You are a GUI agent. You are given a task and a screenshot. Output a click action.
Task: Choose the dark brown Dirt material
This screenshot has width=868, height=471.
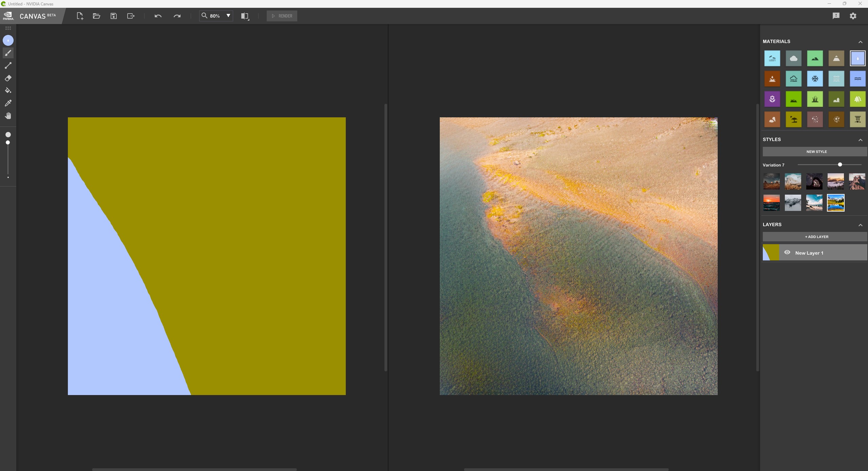coord(836,119)
